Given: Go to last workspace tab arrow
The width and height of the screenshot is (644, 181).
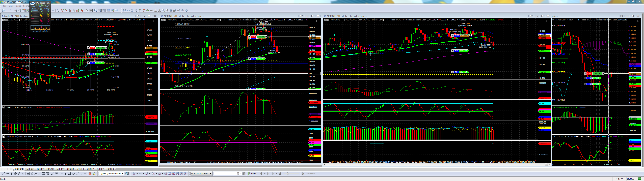Looking at the screenshot, I should click(x=11, y=169).
